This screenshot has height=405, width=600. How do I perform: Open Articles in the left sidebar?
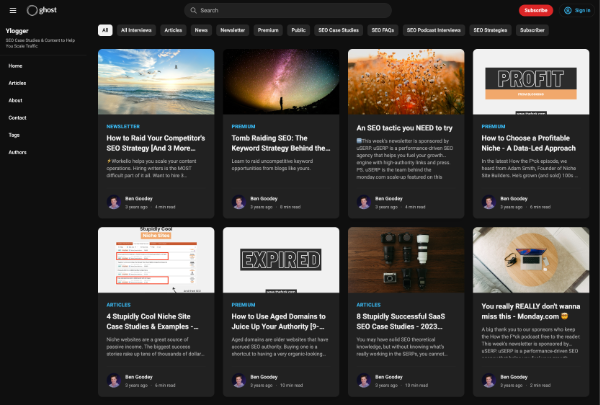point(17,83)
